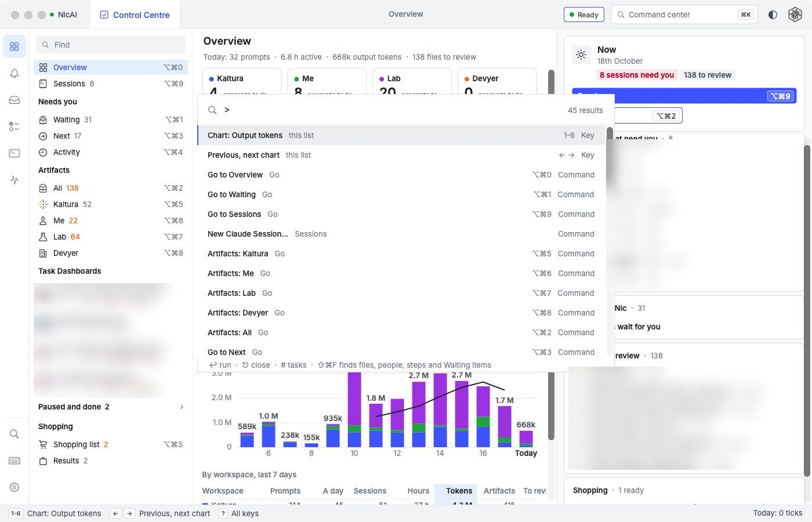Select Activity in the sidebar
This screenshot has width=812, height=522.
(x=111, y=152)
